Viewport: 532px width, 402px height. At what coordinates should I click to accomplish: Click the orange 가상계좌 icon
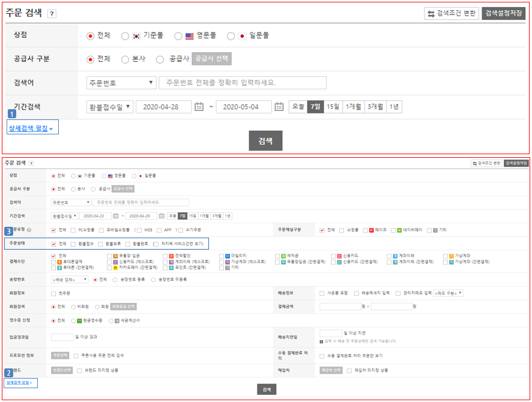coord(452,256)
